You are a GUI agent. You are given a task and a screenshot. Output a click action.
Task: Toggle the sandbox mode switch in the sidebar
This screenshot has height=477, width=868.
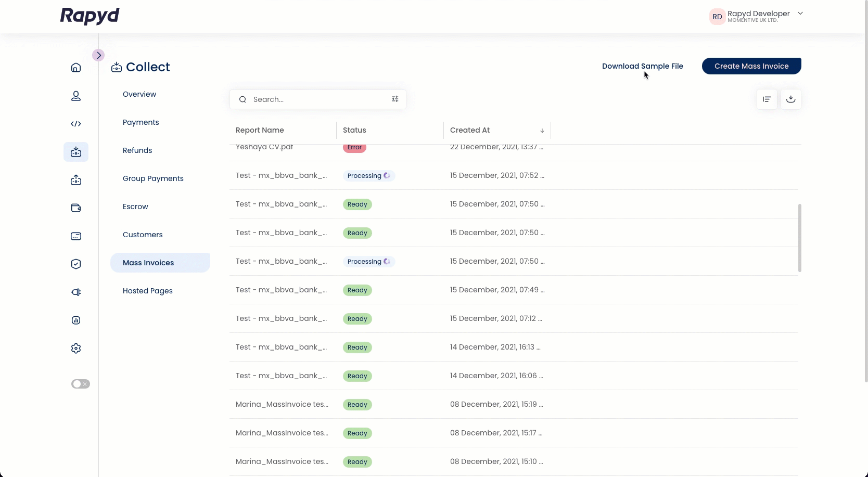(81, 384)
